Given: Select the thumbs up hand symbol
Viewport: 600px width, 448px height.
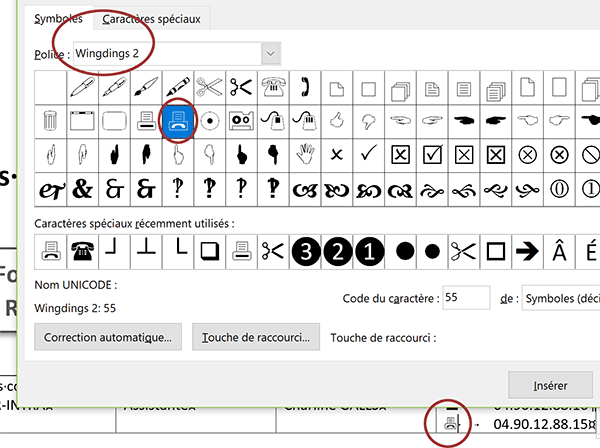Looking at the screenshot, I should (337, 121).
